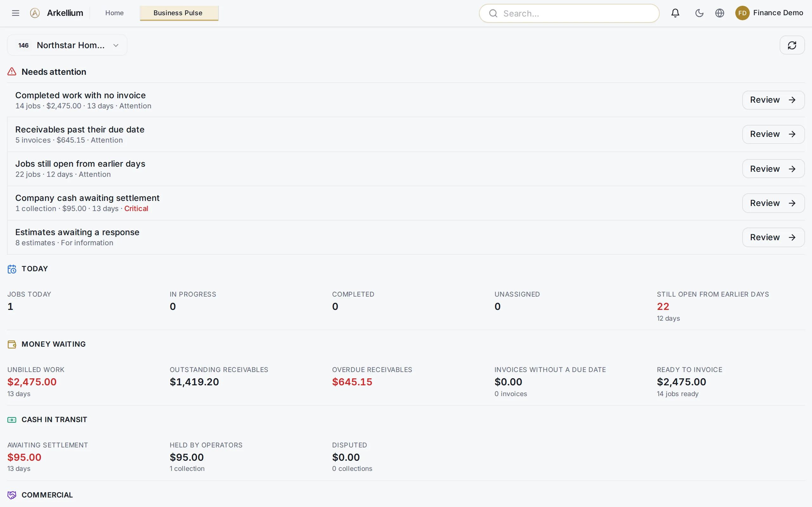
Task: Click the Overdue Receivables $645.15 amount
Action: pyautogui.click(x=352, y=382)
